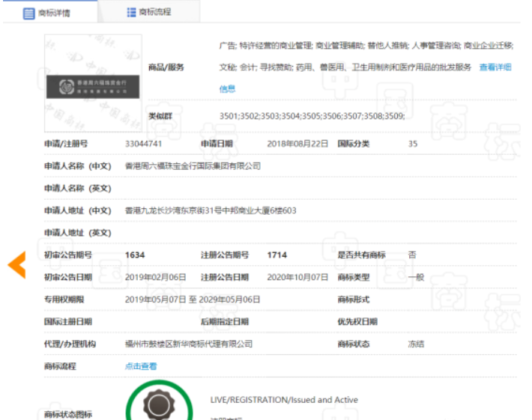Select trademark type 一般
The height and width of the screenshot is (420, 532).
pos(416,277)
